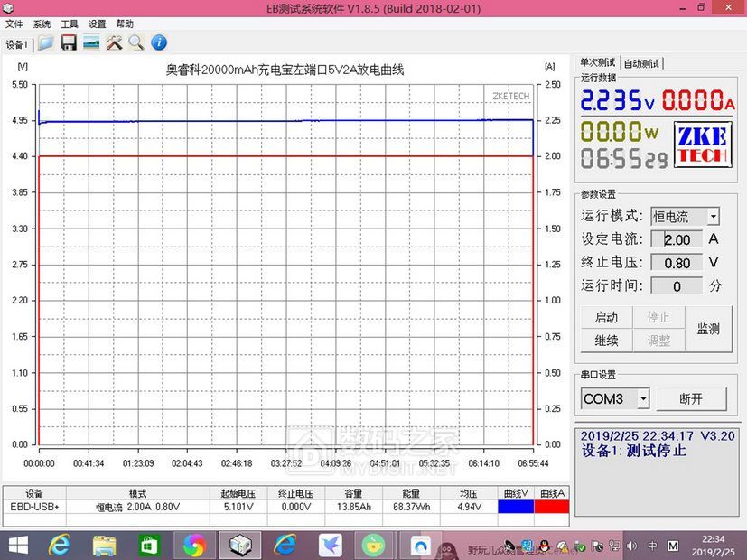Open the blue info about icon
The image size is (747, 560).
158,42
